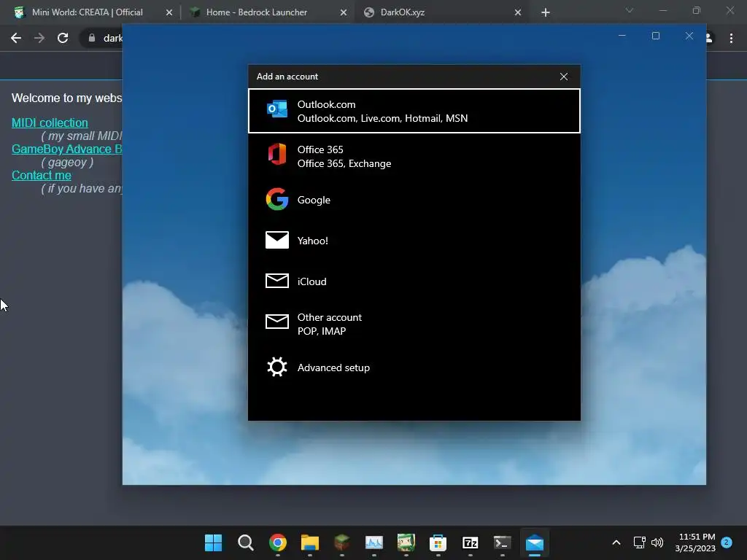Close the Add an account dialog
The width and height of the screenshot is (747, 560).
564,77
